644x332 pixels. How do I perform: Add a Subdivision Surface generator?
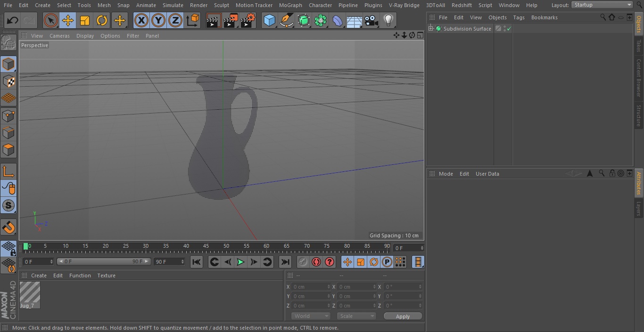[x=304, y=20]
